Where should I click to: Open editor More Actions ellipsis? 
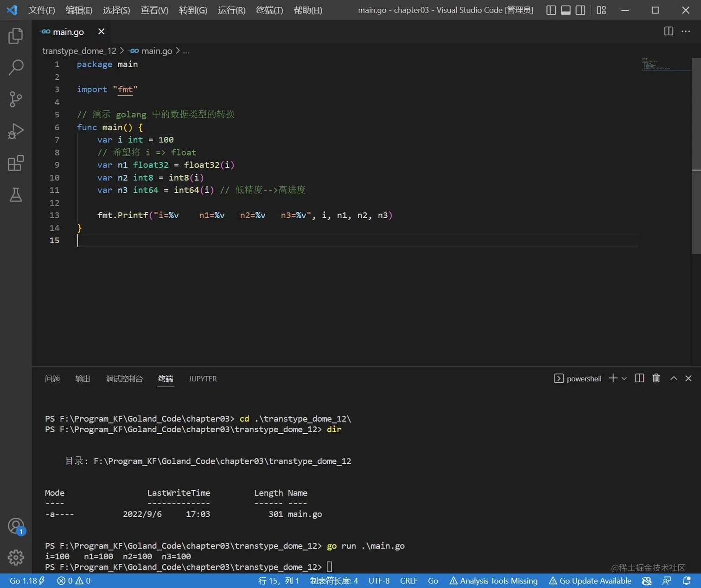tap(686, 31)
